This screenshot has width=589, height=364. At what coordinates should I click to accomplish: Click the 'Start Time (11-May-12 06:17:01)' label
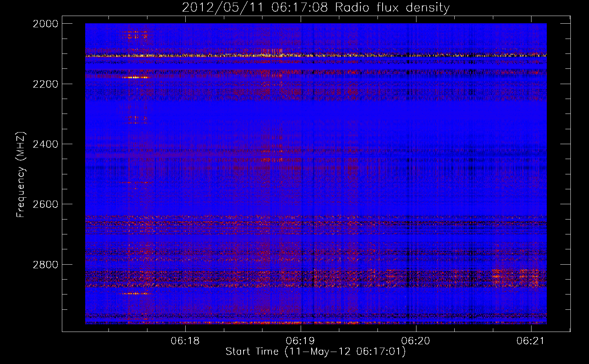coord(316,352)
